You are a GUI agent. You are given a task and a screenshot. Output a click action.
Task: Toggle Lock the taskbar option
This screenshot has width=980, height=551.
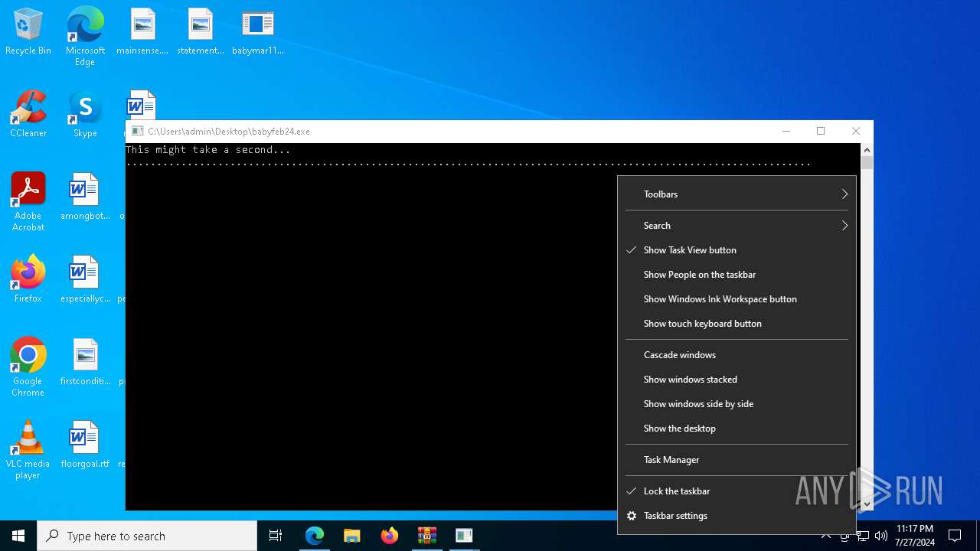click(737, 491)
